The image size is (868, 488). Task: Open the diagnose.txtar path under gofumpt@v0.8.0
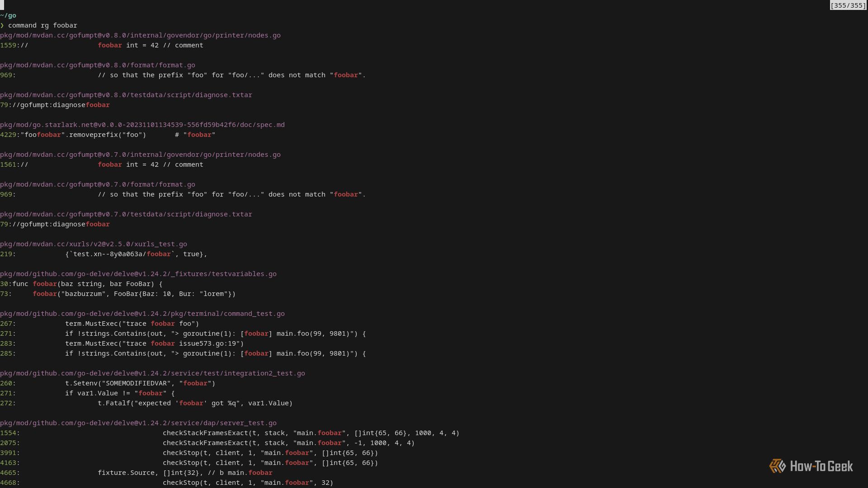126,95
